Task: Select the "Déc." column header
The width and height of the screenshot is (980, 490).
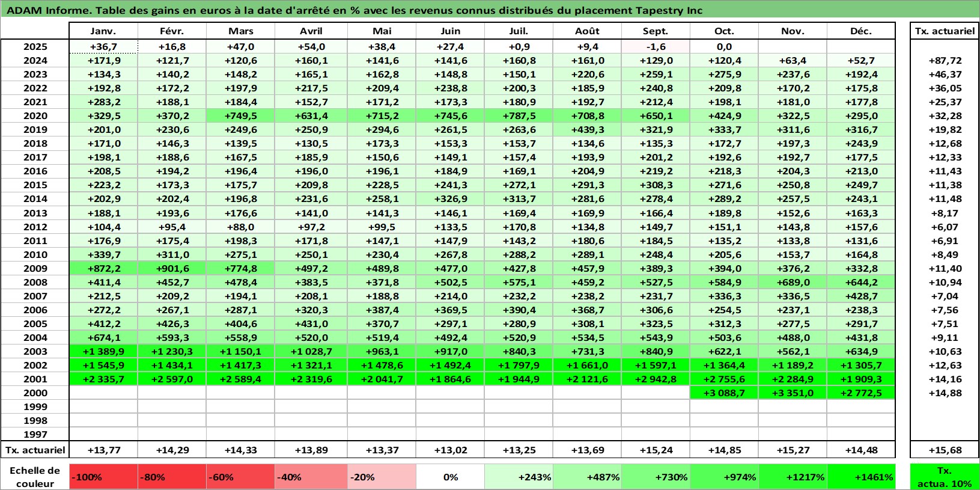Action: [x=861, y=31]
